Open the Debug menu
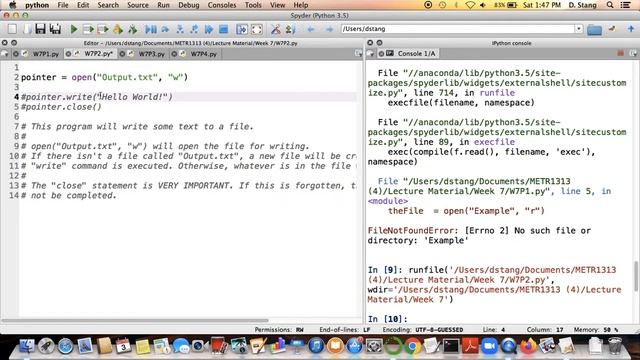The image size is (640, 360). coord(189,5)
